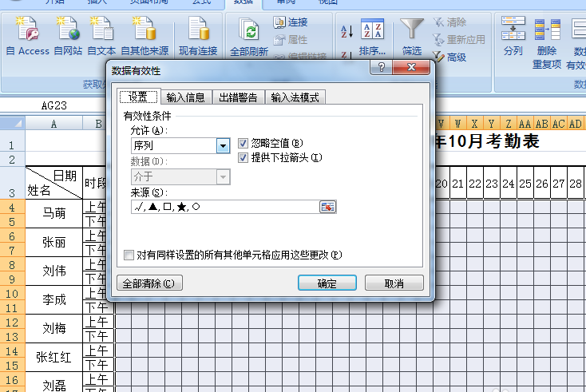Viewport: 586px width, 392px height.
Task: Select row 12 header
Action: tap(12, 322)
